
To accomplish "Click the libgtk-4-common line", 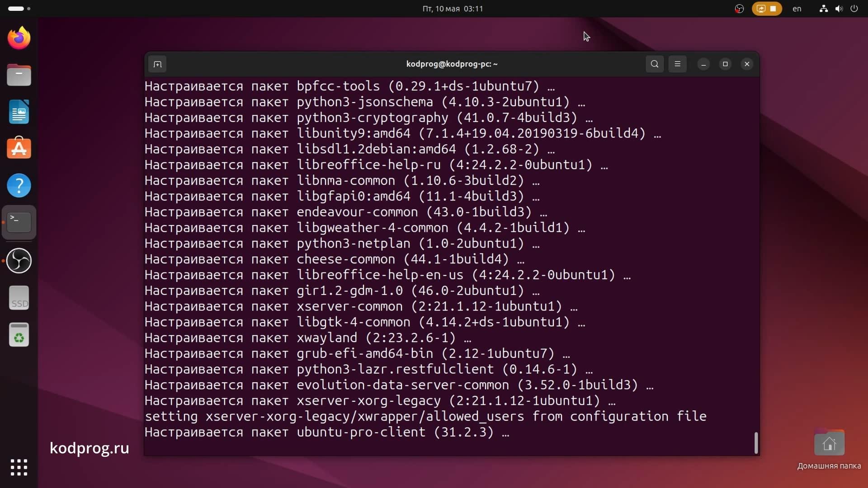I will click(x=365, y=322).
